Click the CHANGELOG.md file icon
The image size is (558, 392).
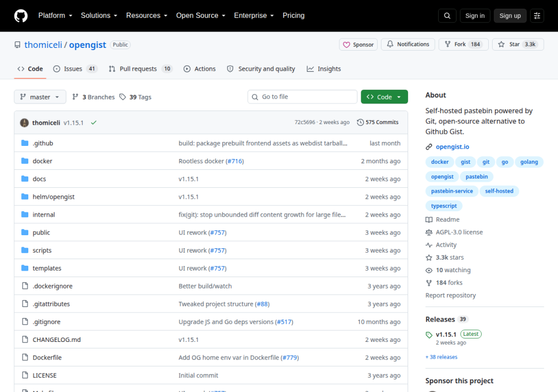[x=25, y=339]
